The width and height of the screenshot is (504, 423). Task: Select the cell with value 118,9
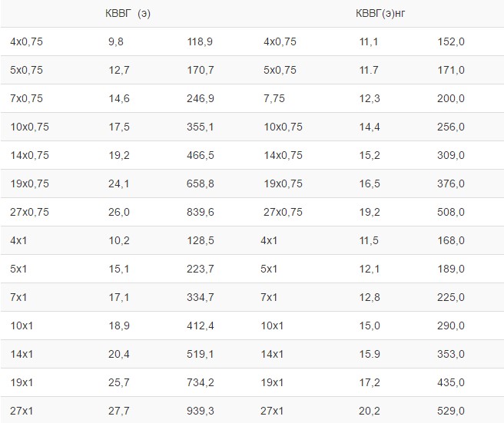pos(201,42)
